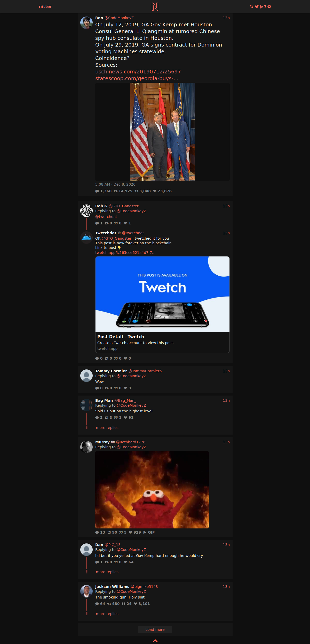Expand more replies under Dan
Image resolution: width=310 pixels, height=644 pixels.
point(107,572)
